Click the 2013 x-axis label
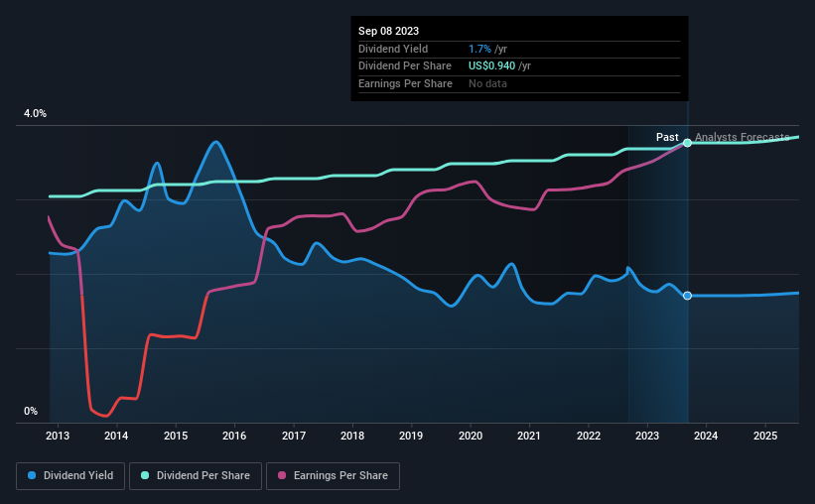This screenshot has height=504, width=815. coord(58,436)
